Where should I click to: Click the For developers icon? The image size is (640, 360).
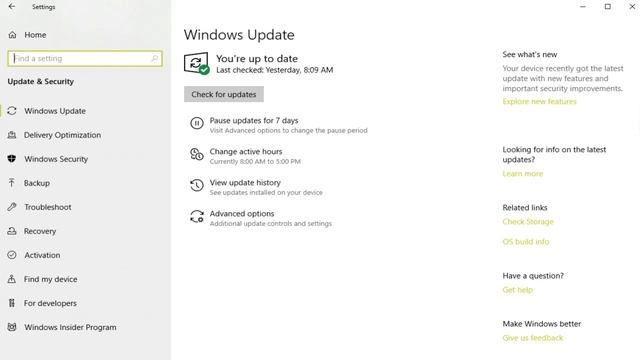point(12,303)
